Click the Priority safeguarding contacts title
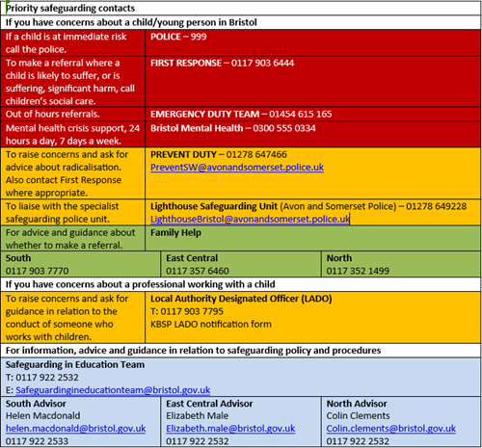 point(70,9)
